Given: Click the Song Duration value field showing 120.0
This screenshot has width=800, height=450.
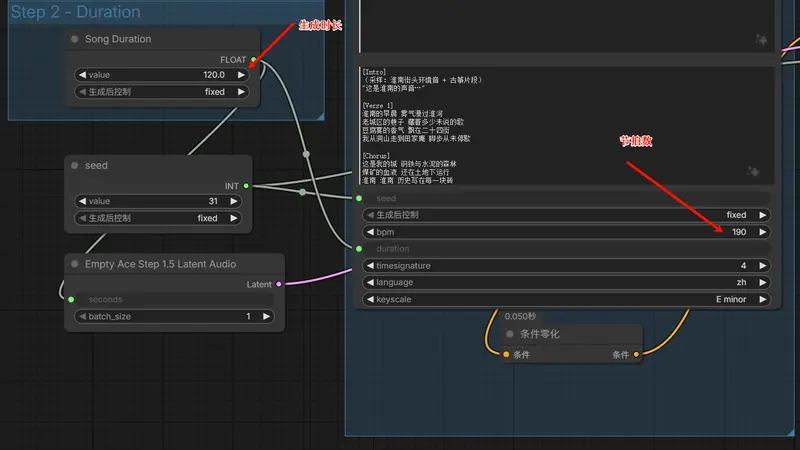Looking at the screenshot, I should (x=162, y=75).
